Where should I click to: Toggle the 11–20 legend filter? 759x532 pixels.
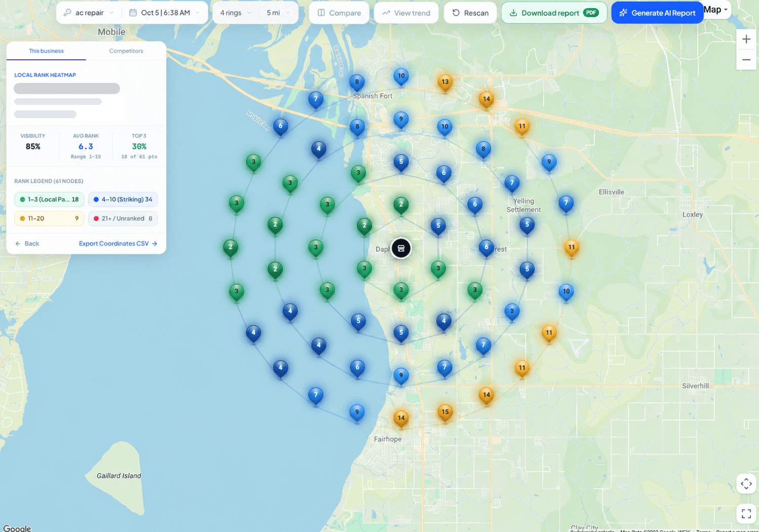click(49, 218)
